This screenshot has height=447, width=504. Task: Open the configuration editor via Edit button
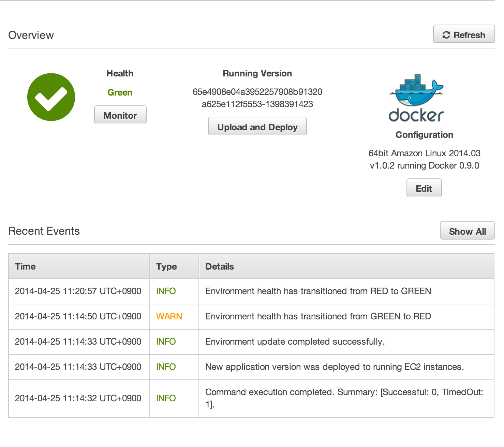coord(424,188)
